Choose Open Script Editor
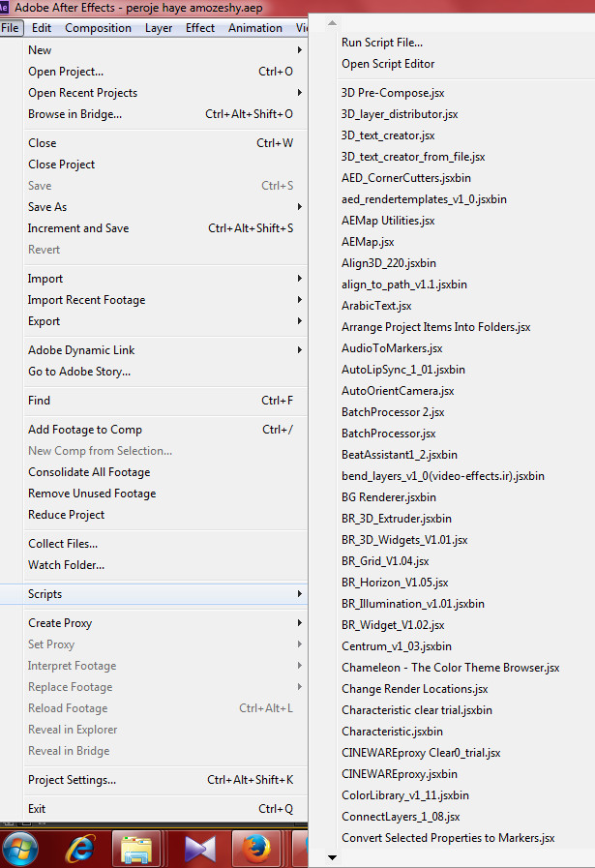The image size is (595, 868). tap(388, 64)
